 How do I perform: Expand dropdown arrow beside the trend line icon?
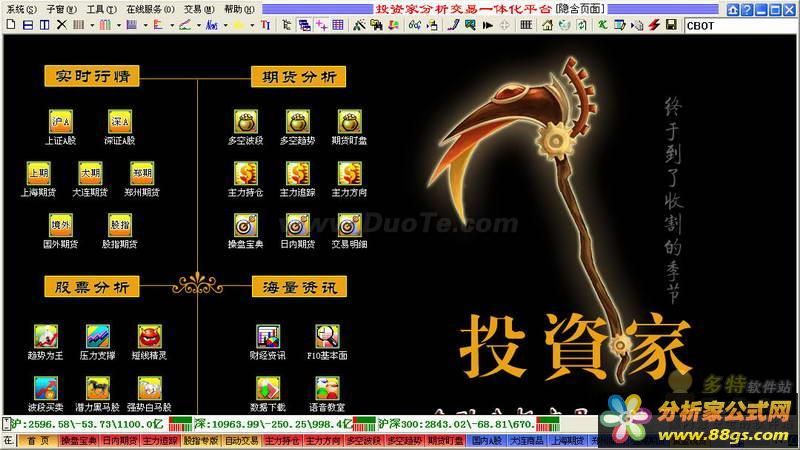click(198, 25)
